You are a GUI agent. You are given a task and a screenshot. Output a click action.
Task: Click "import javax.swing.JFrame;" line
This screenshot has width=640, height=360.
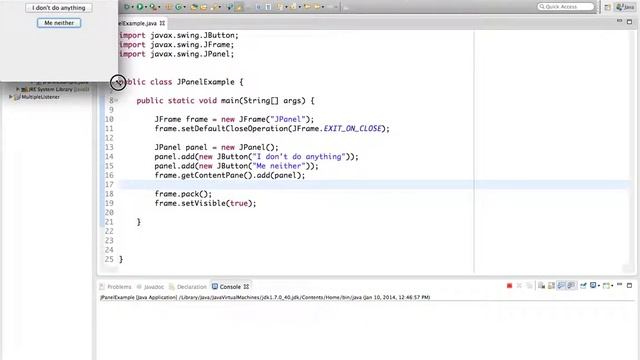pyautogui.click(x=176, y=45)
